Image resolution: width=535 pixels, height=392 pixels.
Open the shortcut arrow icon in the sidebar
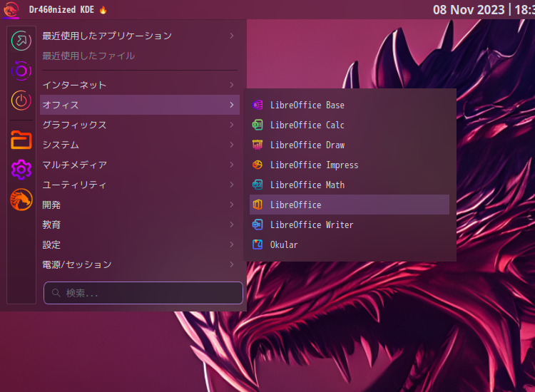(21, 41)
